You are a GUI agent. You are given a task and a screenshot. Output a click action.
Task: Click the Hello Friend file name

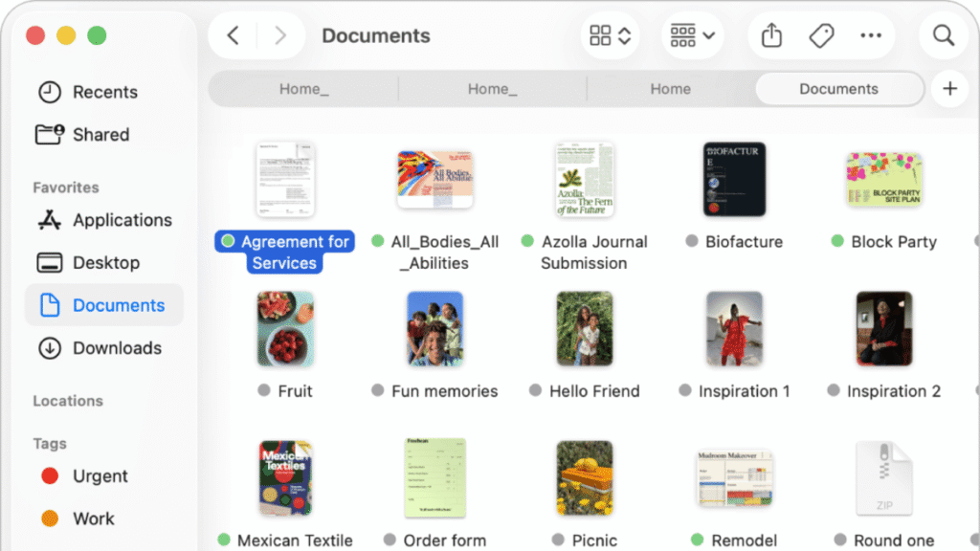594,391
